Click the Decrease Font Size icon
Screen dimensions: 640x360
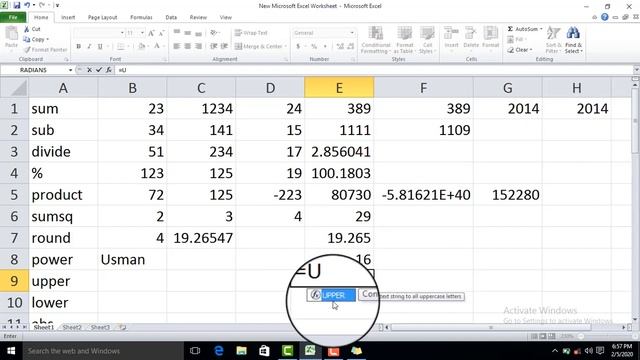coord(162,33)
